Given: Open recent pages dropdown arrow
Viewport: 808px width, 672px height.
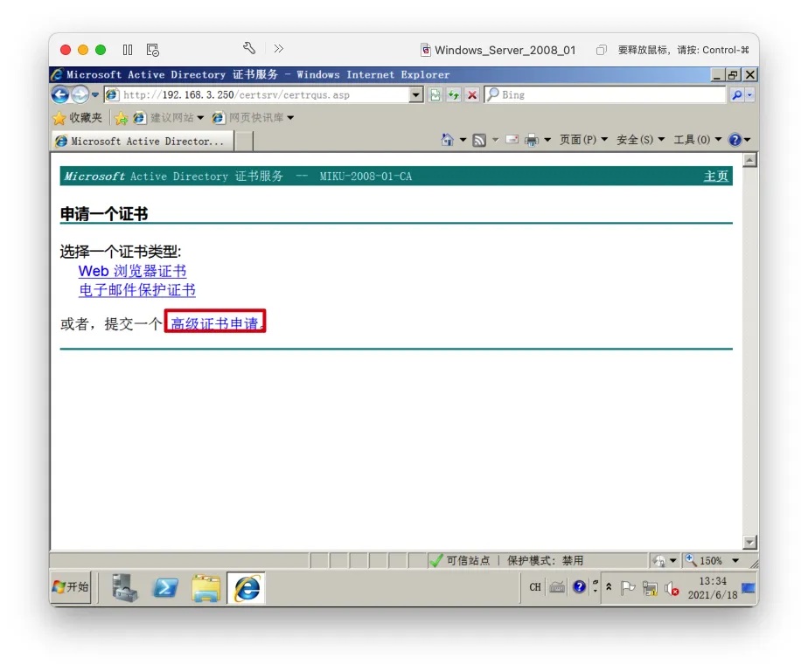Looking at the screenshot, I should [95, 94].
